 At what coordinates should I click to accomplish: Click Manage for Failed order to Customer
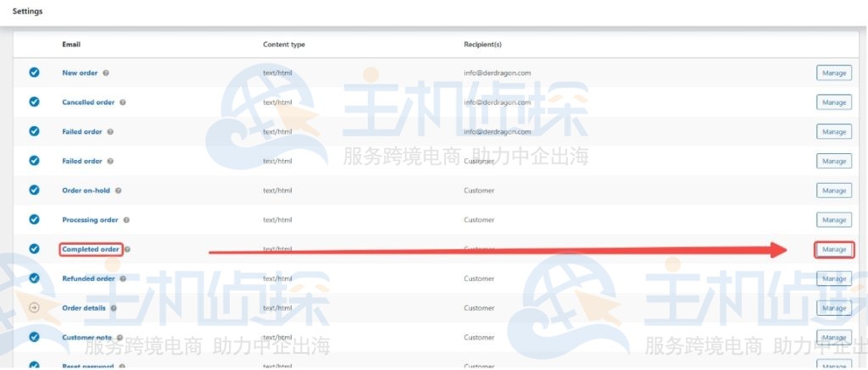(x=834, y=161)
